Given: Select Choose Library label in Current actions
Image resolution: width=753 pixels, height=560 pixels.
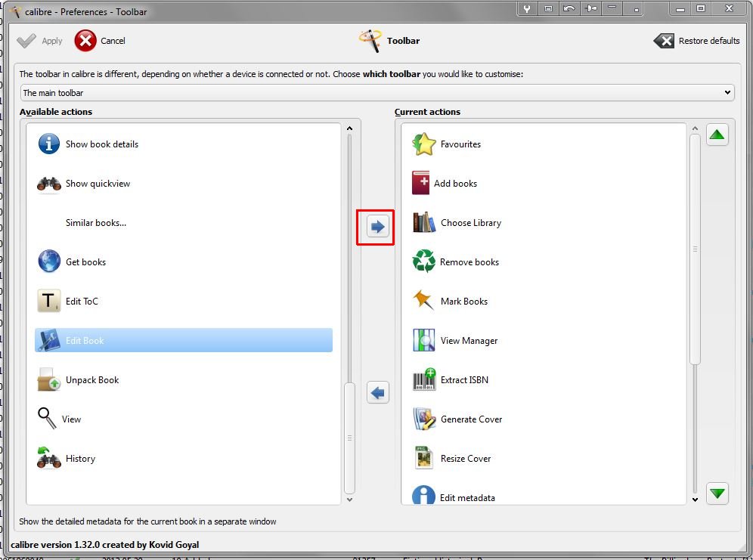Looking at the screenshot, I should point(471,223).
